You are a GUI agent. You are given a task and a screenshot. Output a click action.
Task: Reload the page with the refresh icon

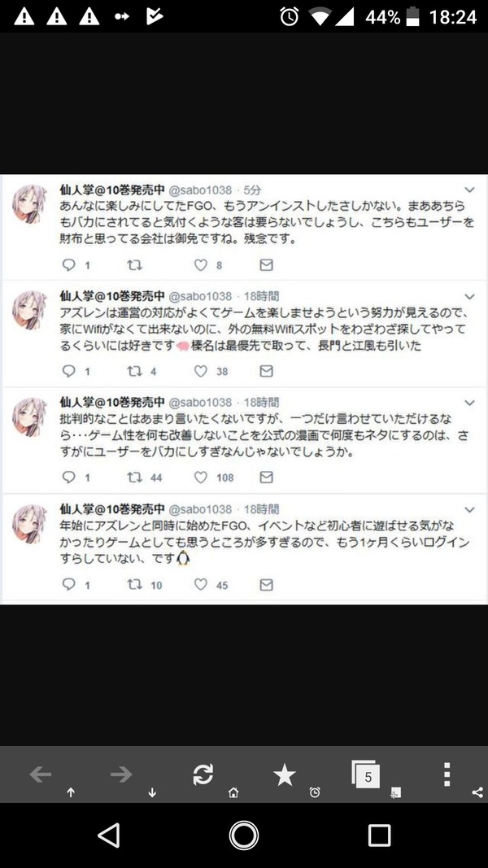[203, 774]
